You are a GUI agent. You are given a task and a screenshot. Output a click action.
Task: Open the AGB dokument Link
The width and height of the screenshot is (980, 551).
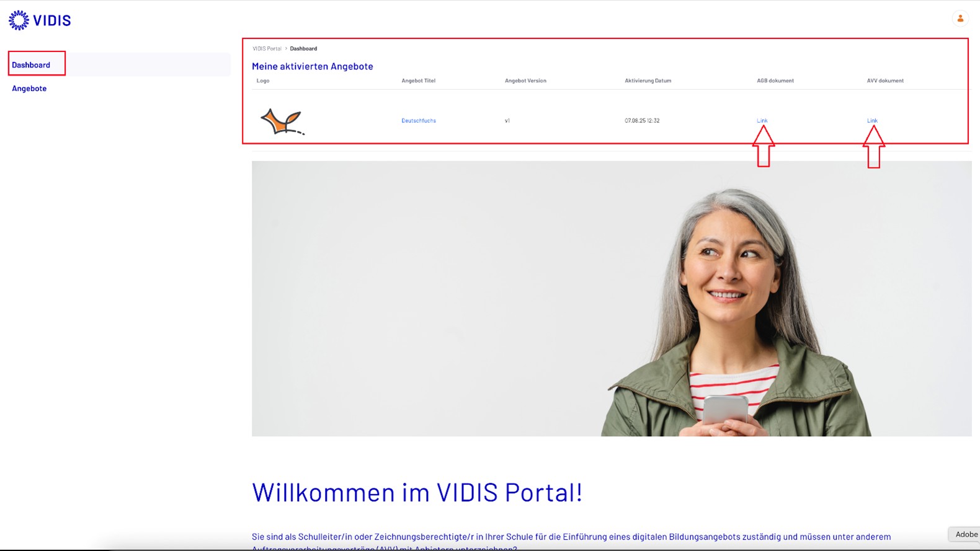click(762, 120)
